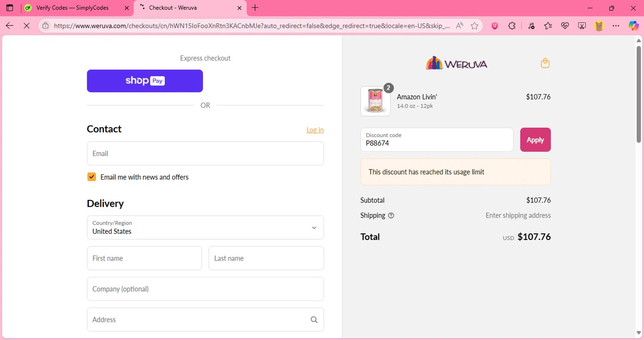Open the cat profile avatar
This screenshot has height=340, width=644.
(x=599, y=26)
